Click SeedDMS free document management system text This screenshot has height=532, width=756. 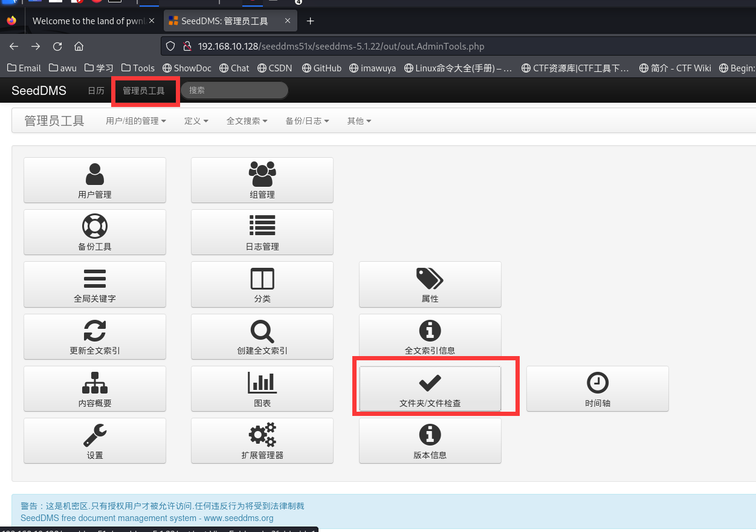click(147, 518)
